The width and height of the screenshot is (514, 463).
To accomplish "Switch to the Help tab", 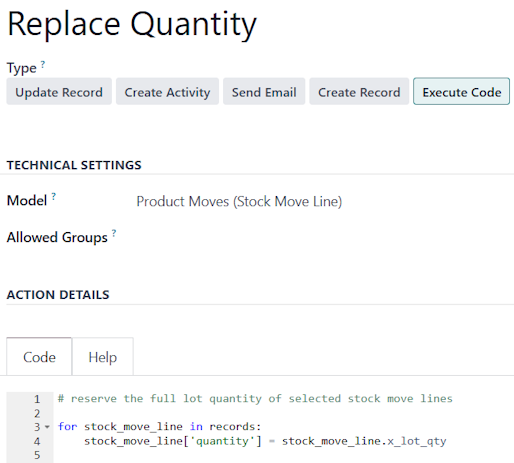I will tap(103, 357).
